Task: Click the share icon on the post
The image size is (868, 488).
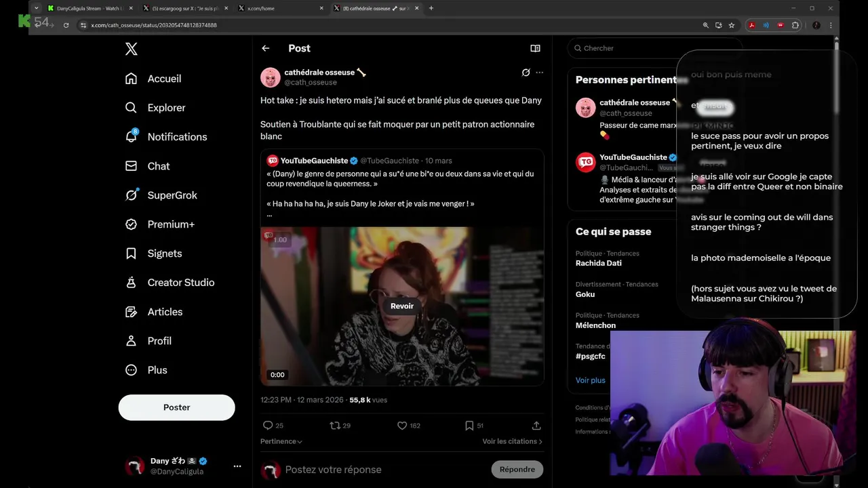Action: tap(536, 426)
